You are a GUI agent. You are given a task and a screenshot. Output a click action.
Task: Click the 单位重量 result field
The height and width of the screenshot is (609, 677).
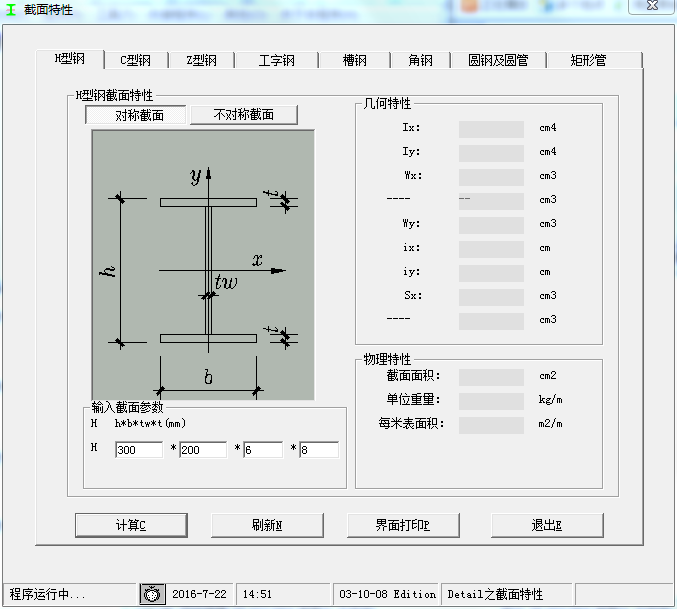click(x=491, y=401)
